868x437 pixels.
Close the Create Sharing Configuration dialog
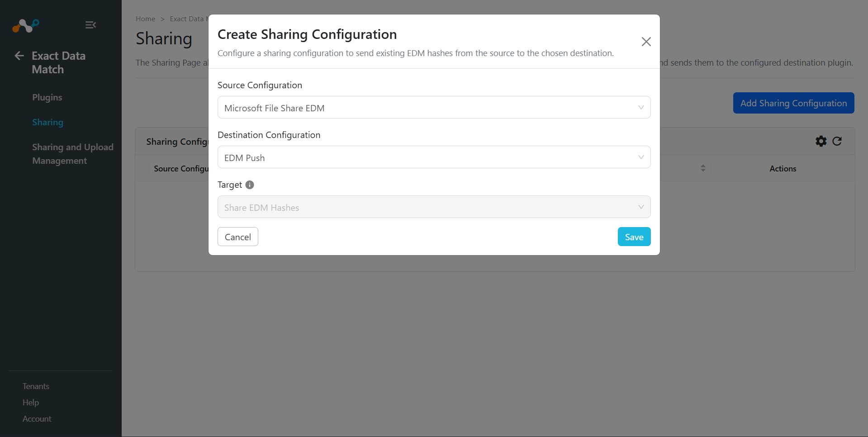coord(646,42)
